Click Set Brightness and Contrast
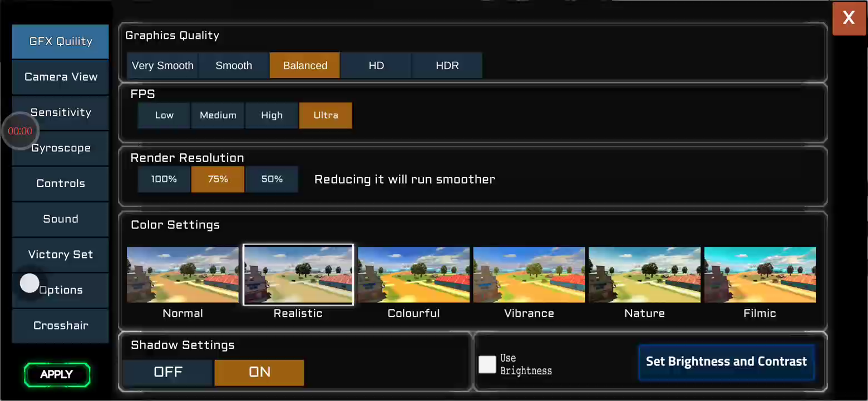868x401 pixels. coord(726,361)
